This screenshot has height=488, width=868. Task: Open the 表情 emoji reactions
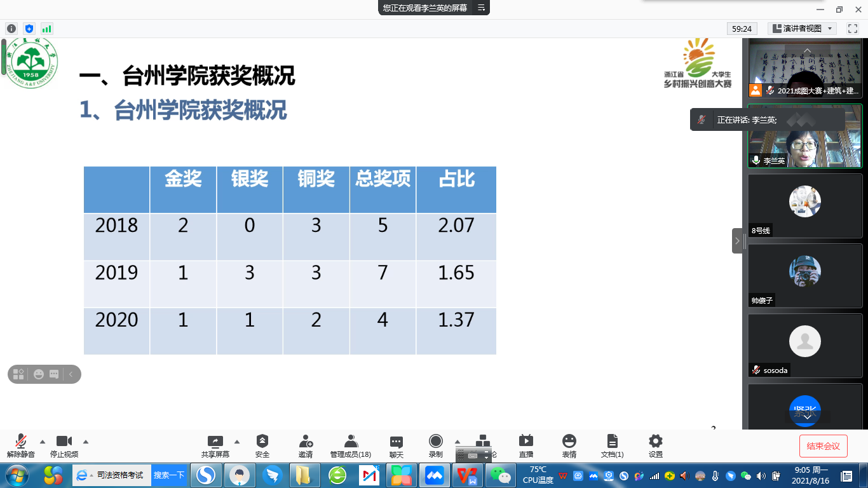(x=569, y=445)
